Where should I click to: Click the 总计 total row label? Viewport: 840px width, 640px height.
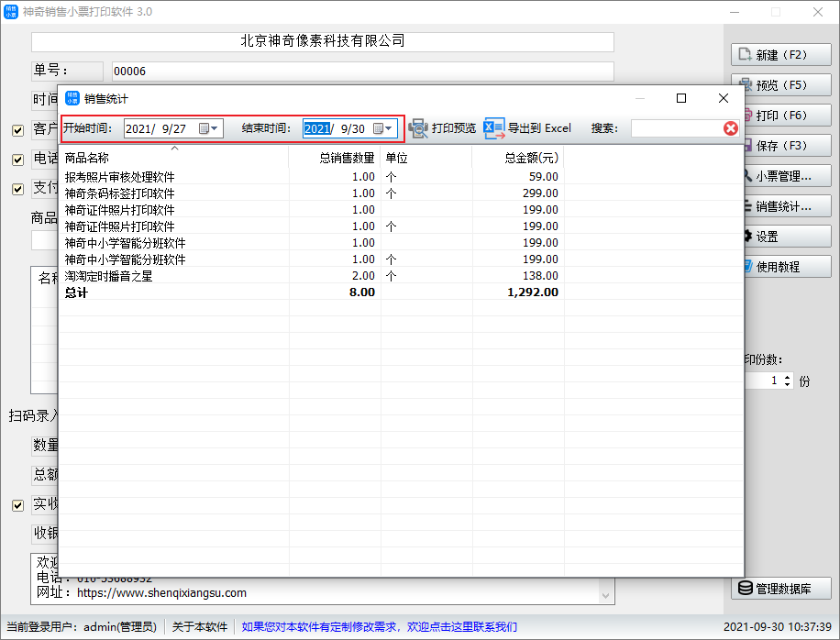[x=76, y=292]
